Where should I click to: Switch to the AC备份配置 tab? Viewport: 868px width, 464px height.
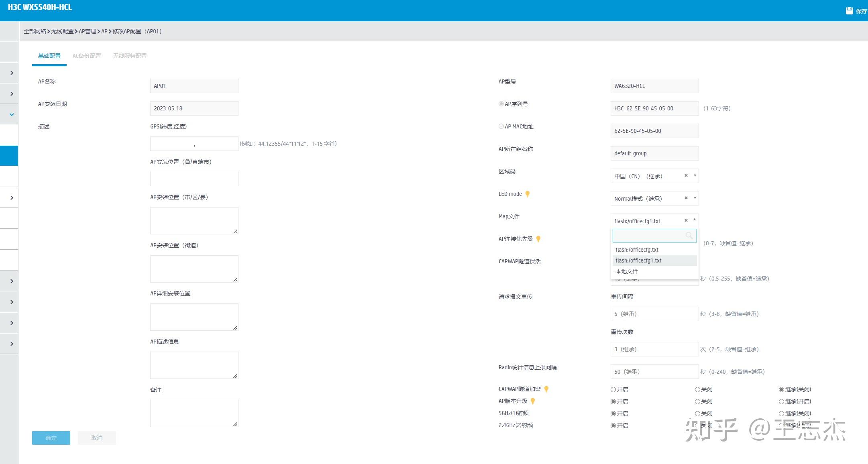(87, 56)
